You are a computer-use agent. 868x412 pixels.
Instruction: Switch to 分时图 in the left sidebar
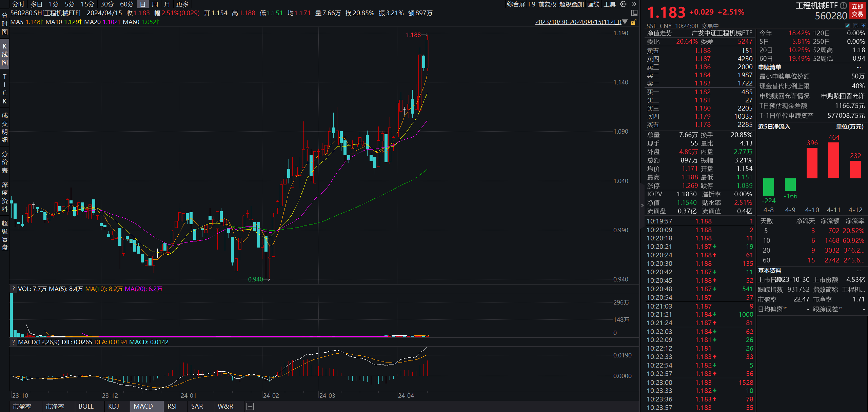[x=5, y=24]
